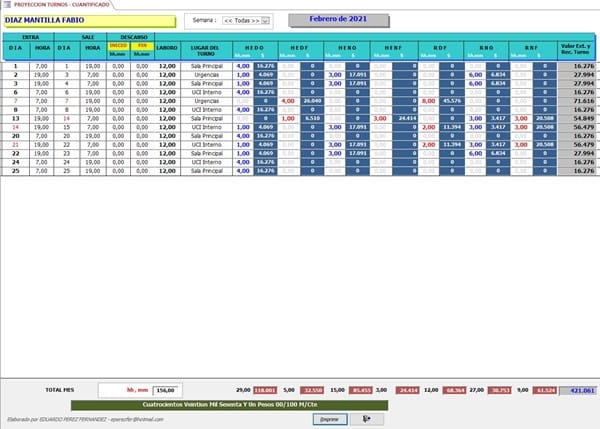Click the Cuatrocientos Veintiun Mil amount-in-words bar
Screen dimensions: 600x429
[x=230, y=405]
